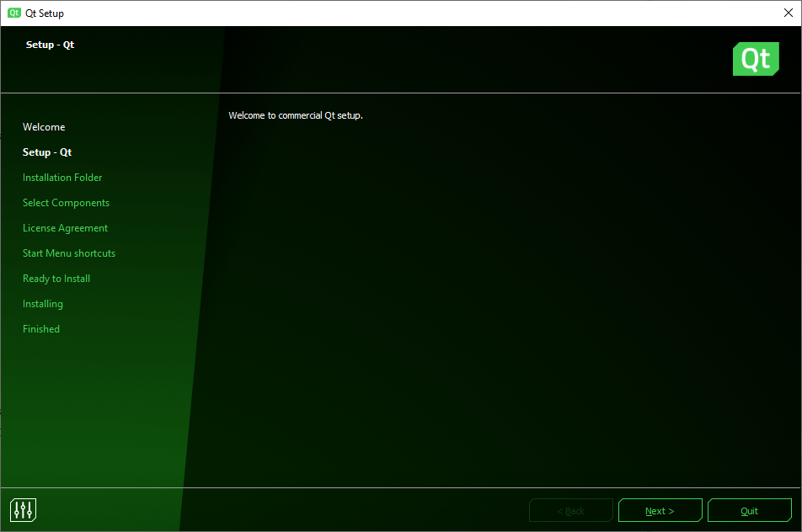Close the Qt Setup window
Screen dimensions: 802x532
pyautogui.click(x=788, y=13)
